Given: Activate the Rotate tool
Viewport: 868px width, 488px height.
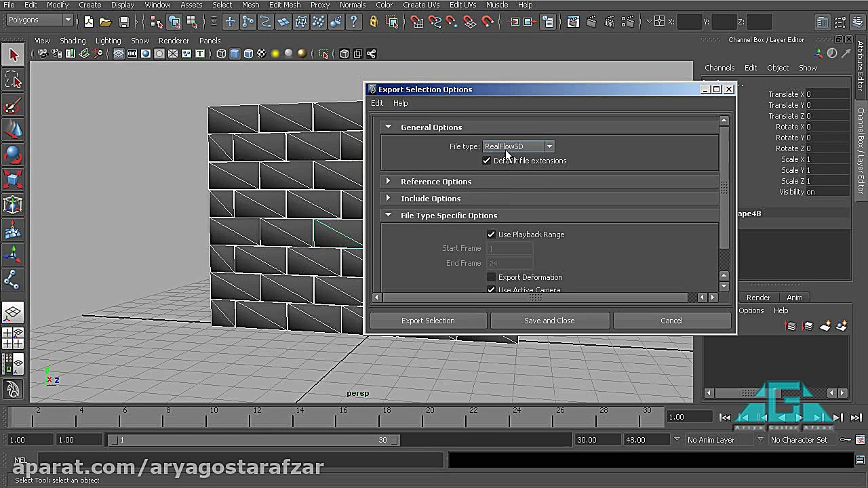Looking at the screenshot, I should coord(14,155).
